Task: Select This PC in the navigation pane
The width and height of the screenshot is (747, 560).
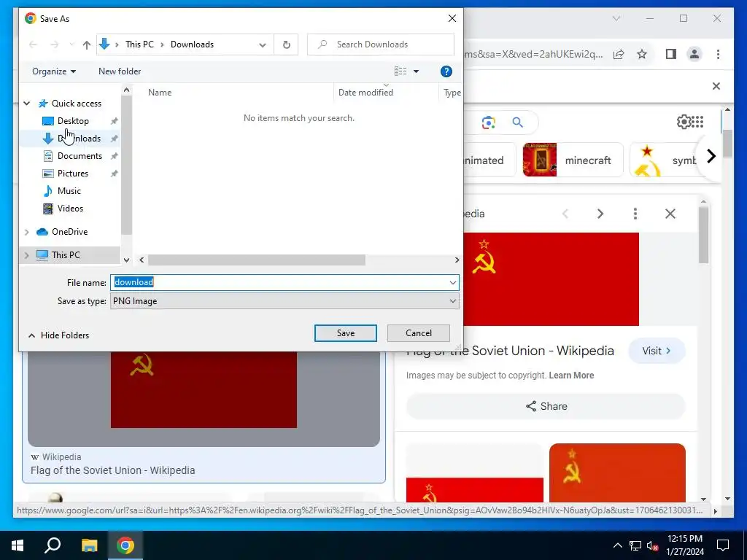Action: pos(66,254)
